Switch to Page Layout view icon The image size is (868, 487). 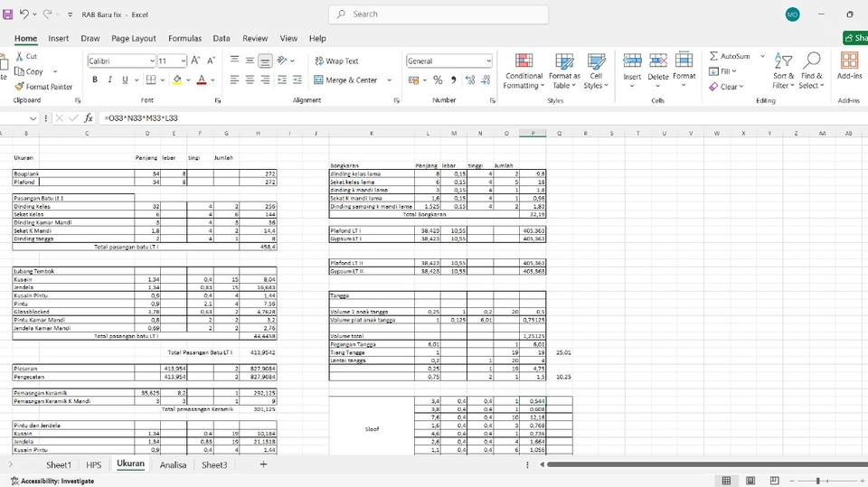750,481
